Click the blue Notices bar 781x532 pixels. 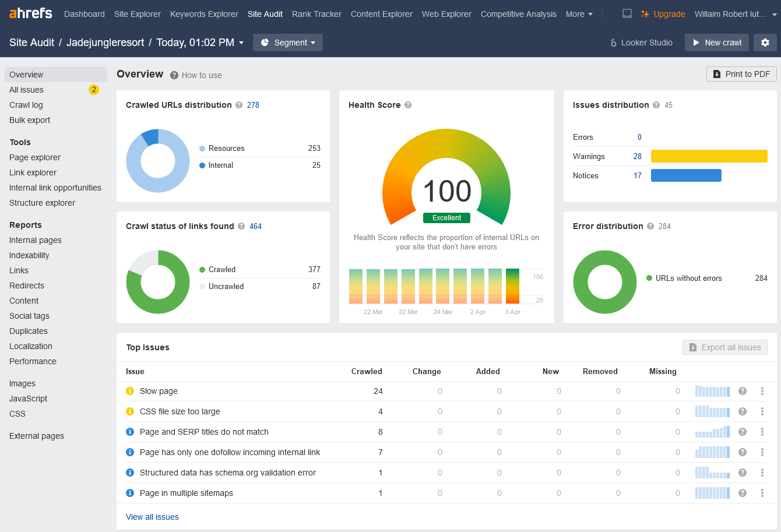(x=686, y=175)
